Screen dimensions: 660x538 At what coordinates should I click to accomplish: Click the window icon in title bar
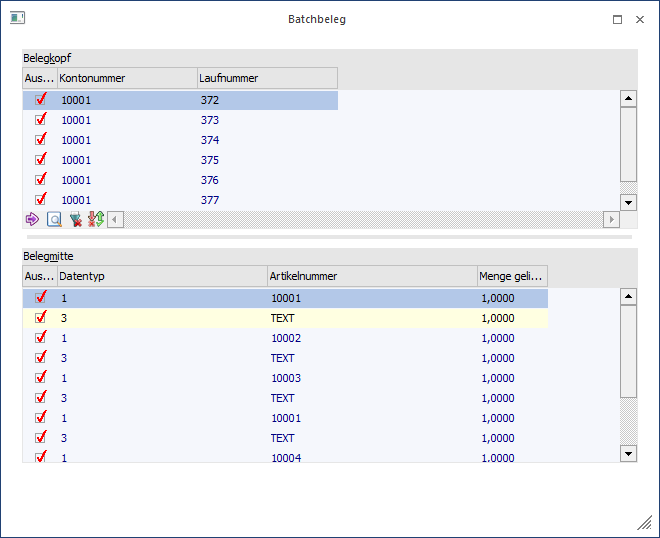17,19
